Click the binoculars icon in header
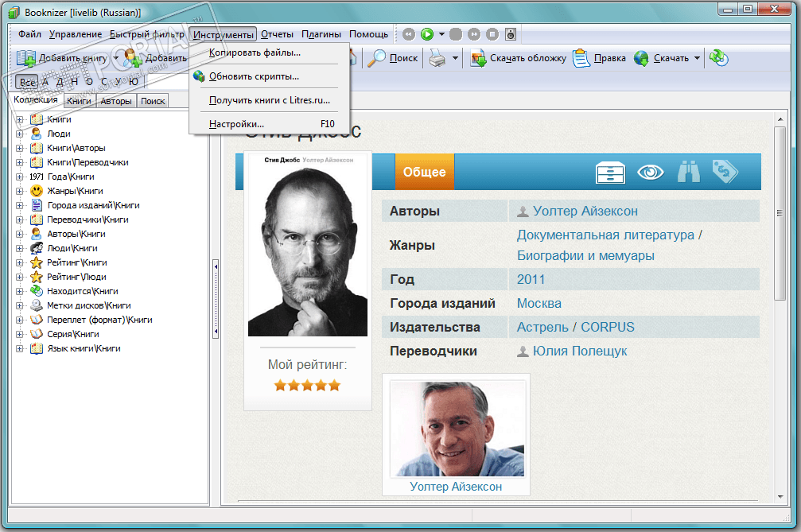 689,172
